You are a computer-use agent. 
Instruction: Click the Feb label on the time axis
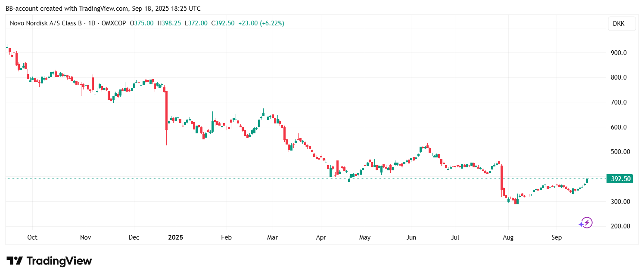[x=226, y=237]
